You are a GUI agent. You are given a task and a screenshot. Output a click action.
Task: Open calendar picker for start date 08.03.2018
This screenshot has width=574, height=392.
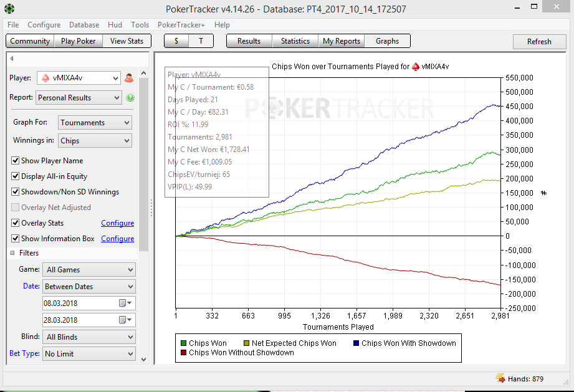(x=125, y=303)
